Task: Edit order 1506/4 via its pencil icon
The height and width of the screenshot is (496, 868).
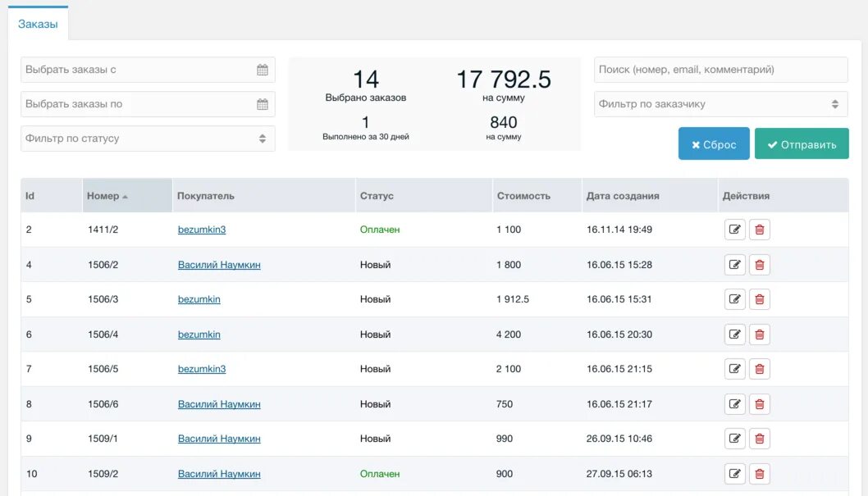Action: pyautogui.click(x=734, y=334)
